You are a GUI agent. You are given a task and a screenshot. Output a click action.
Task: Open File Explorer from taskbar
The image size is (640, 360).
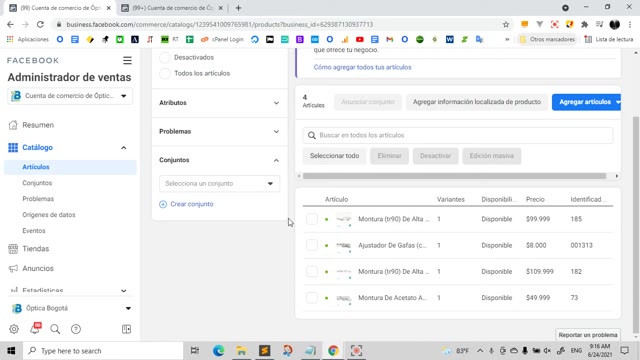[242, 351]
